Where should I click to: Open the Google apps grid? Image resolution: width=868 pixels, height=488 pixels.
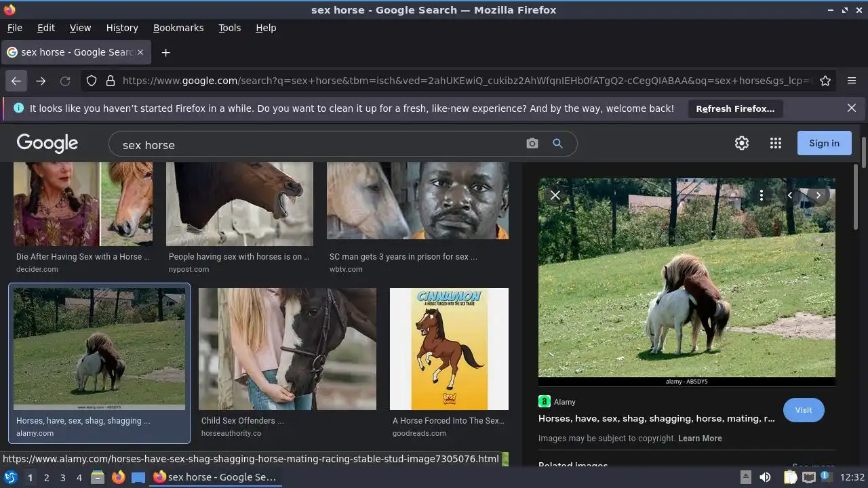click(776, 143)
